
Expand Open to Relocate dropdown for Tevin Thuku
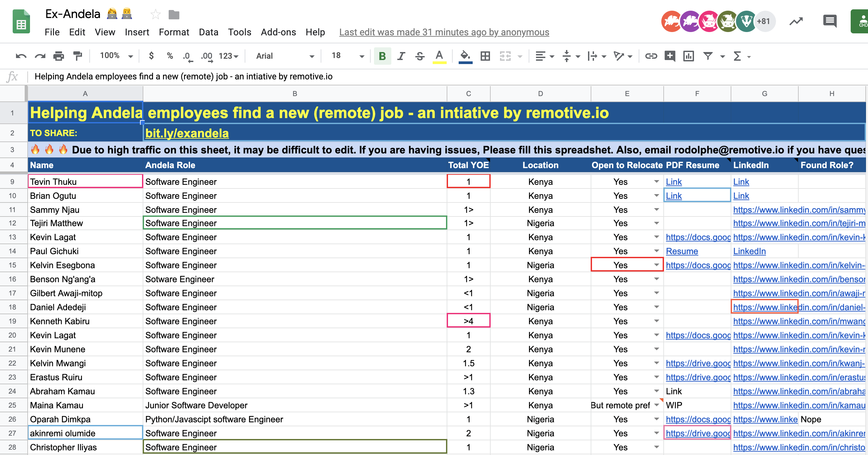tap(656, 182)
